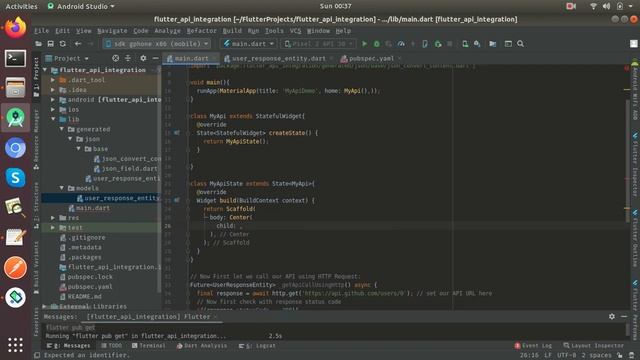640x360 pixels.
Task: Open Skype from the dock
Action: tap(16, 178)
